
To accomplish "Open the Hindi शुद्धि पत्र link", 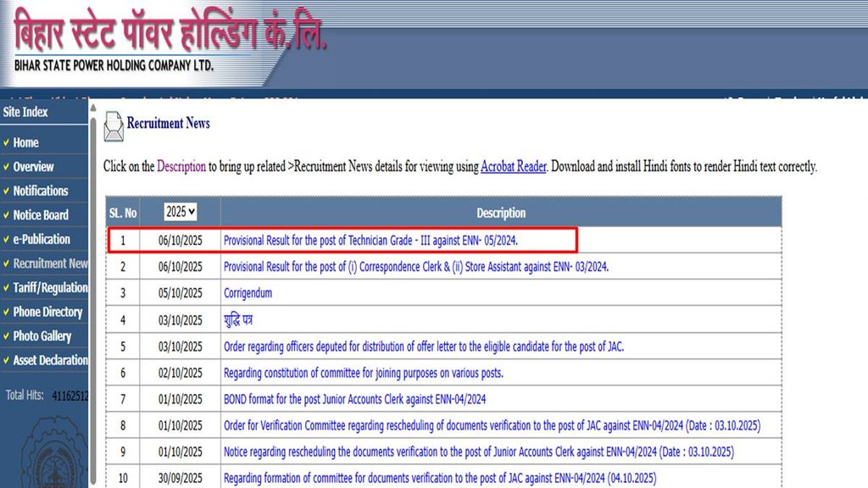I will pyautogui.click(x=238, y=320).
